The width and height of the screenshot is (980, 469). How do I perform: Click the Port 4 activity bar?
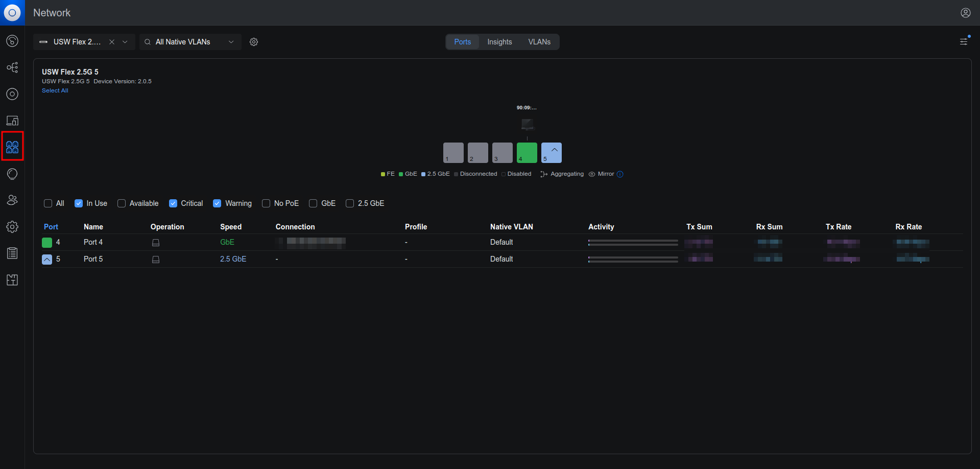point(633,243)
